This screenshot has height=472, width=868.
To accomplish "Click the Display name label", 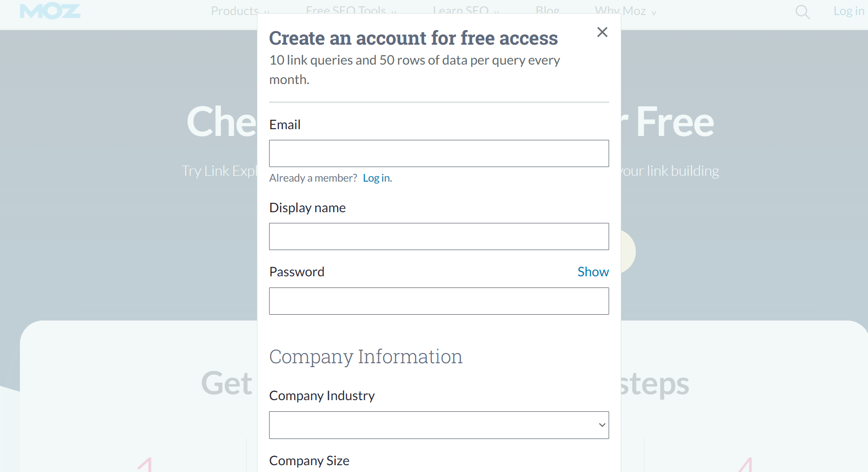I will (307, 208).
